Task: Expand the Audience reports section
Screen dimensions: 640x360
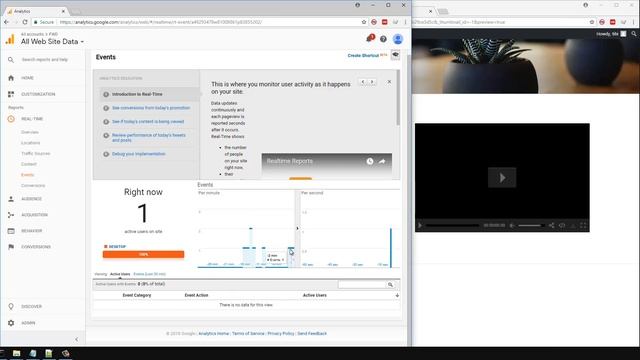Action: click(31, 199)
